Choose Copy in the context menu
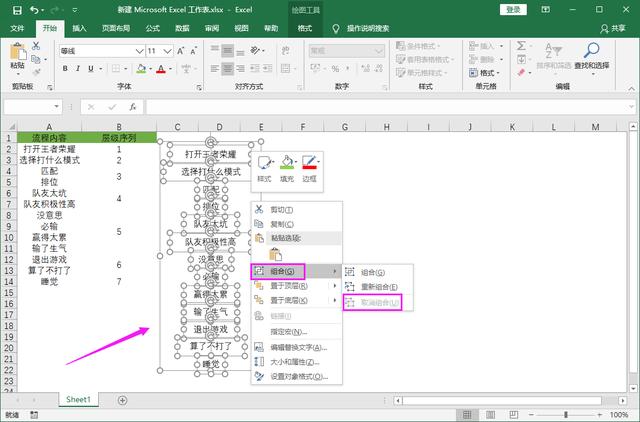 [296, 224]
